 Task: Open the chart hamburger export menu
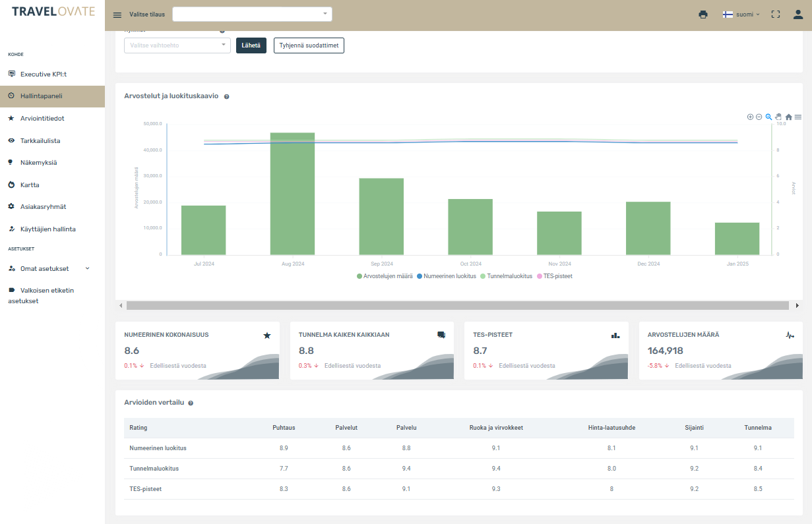[x=798, y=117]
